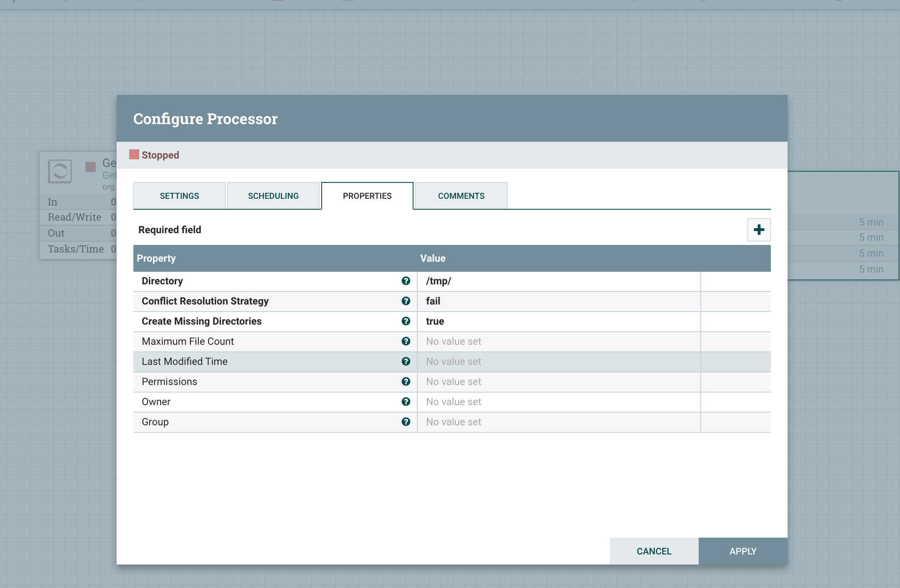This screenshot has width=900, height=588.
Task: Click the red Stopped status indicator
Action: pyautogui.click(x=133, y=155)
